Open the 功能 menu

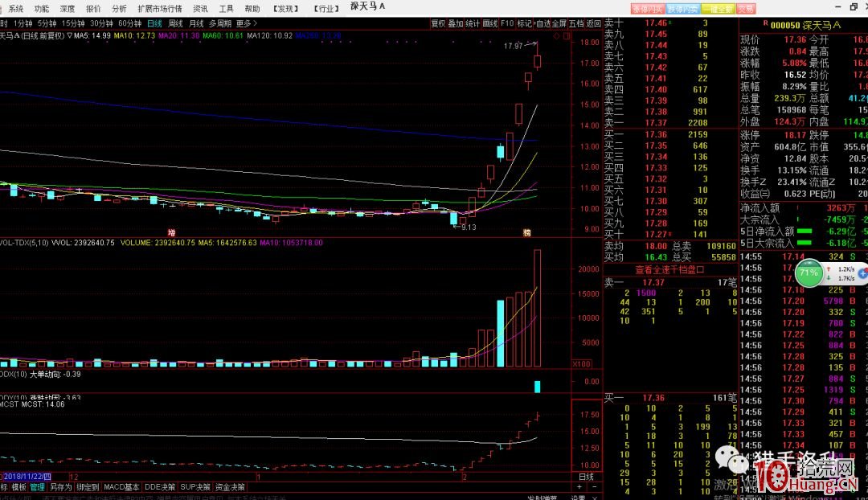click(42, 8)
